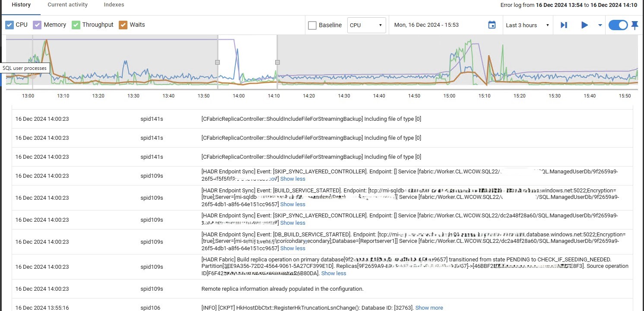
Task: Open the Indexes tab
Action: (114, 5)
